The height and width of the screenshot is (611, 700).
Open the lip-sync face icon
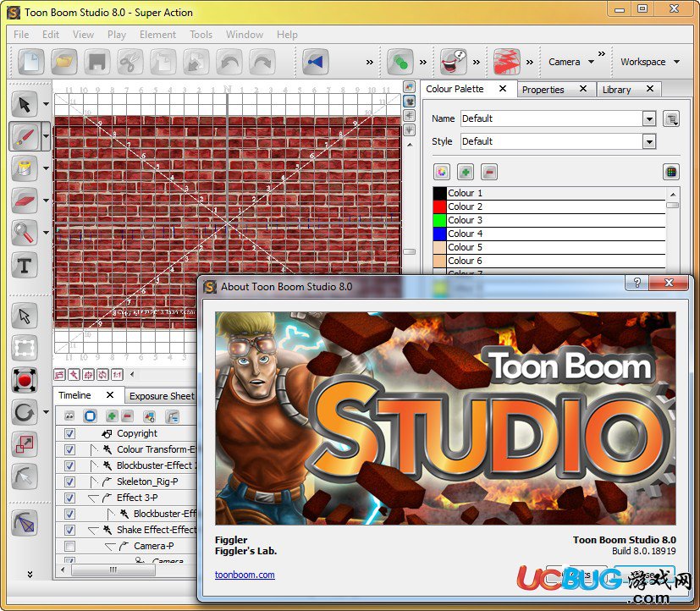453,62
